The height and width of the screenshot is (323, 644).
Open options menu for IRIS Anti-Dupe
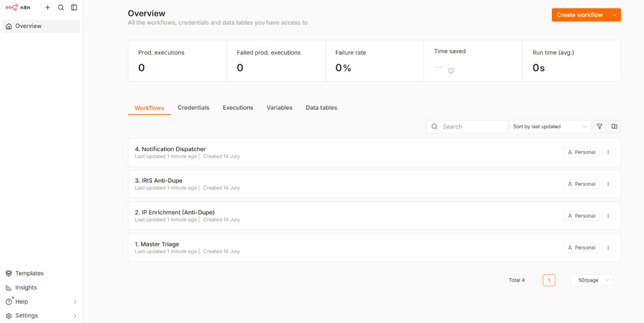(x=608, y=184)
